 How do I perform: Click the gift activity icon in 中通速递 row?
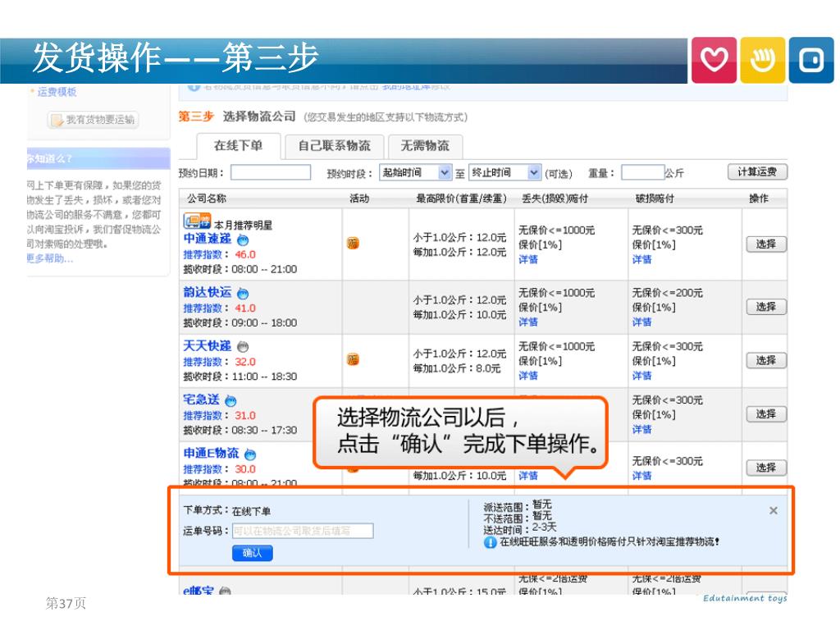(353, 243)
